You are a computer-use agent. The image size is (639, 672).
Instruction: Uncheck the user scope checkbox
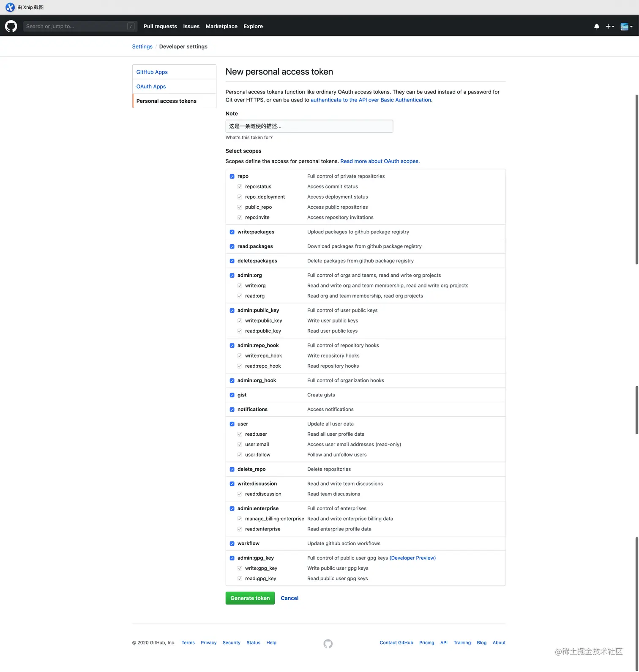(x=232, y=424)
